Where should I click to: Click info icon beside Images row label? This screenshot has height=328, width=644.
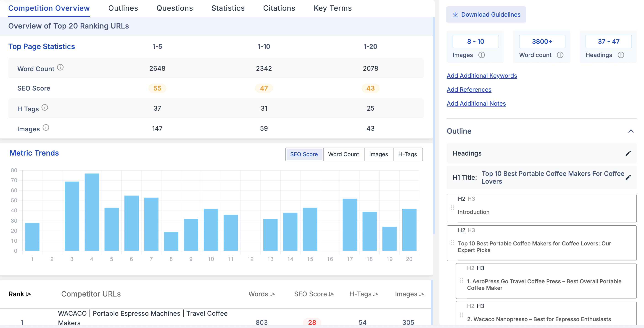tap(46, 128)
